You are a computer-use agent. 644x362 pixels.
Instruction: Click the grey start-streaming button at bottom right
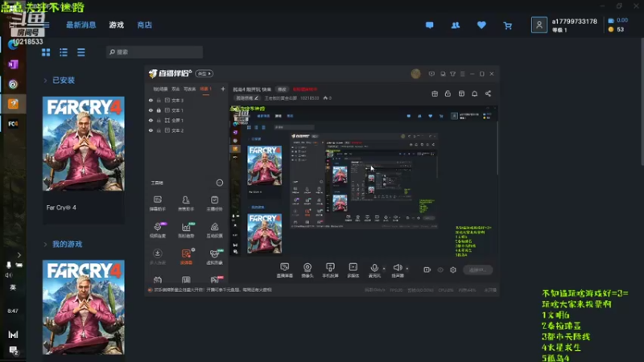pyautogui.click(x=478, y=269)
